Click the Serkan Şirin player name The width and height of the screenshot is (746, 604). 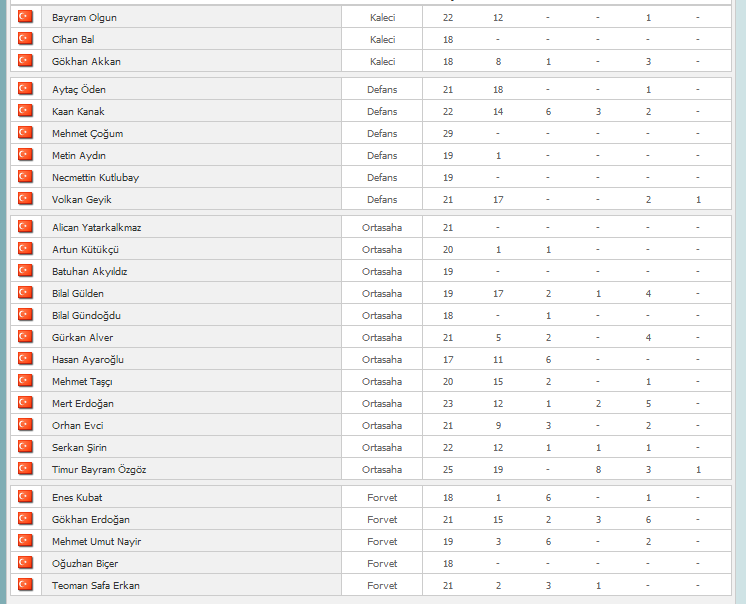tap(79, 448)
